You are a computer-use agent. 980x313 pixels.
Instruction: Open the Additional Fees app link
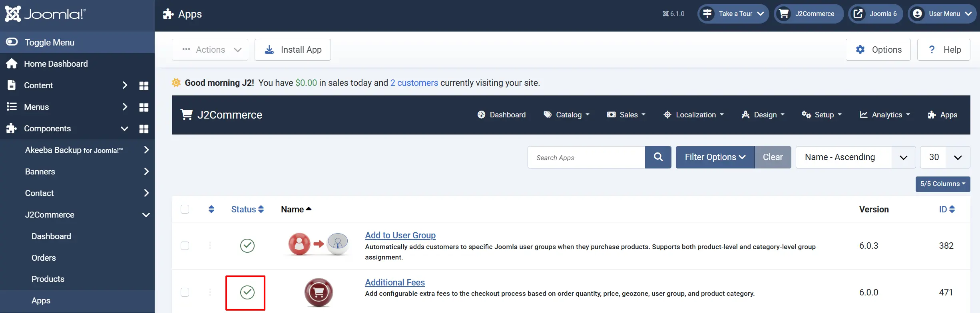395,282
